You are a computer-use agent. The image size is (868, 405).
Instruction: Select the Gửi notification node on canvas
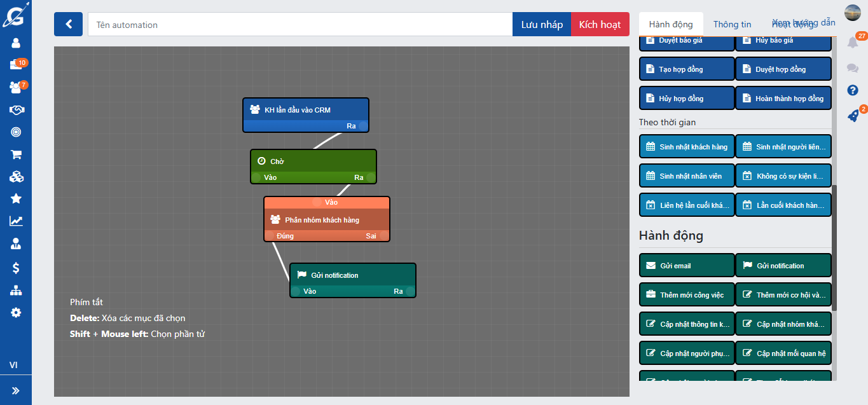coord(352,275)
